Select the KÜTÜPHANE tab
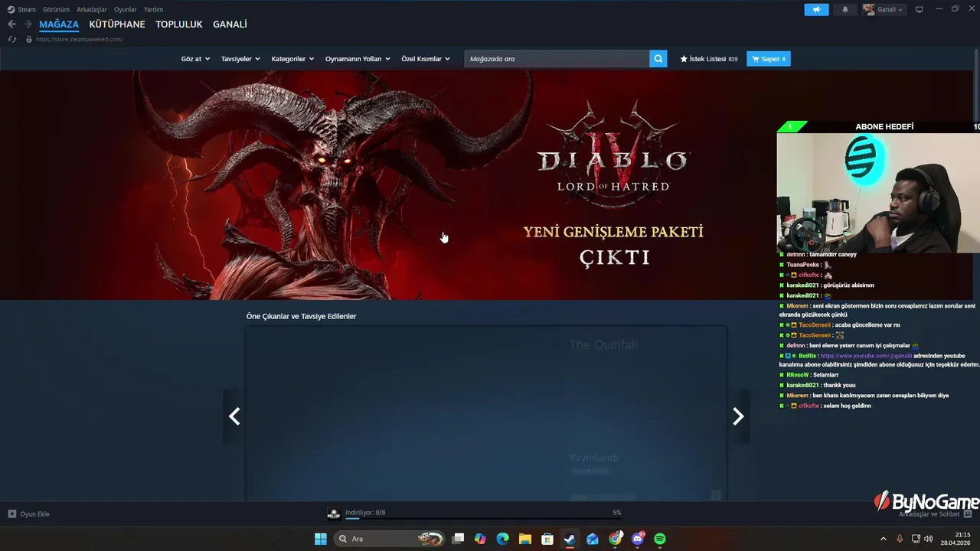Screen dimensions: 980x551 click(117, 24)
